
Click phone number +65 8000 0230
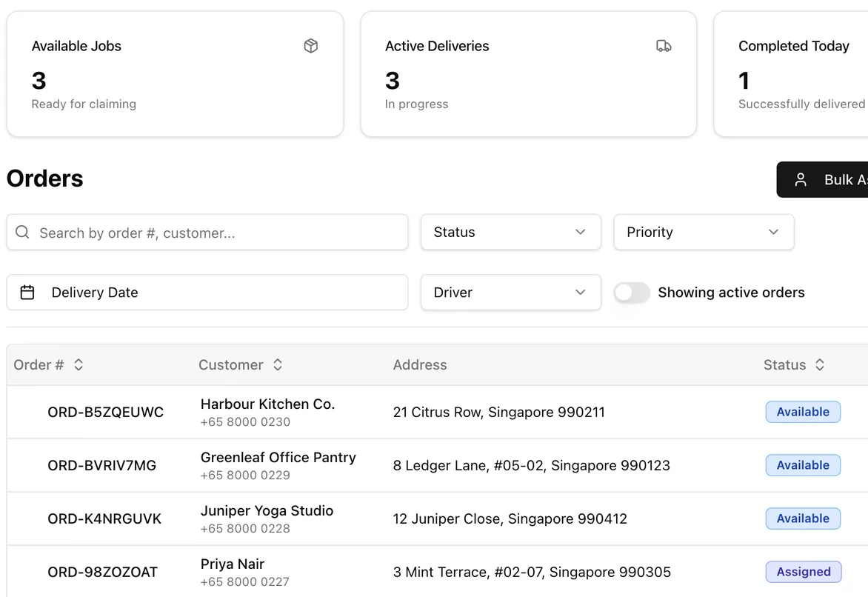click(245, 422)
